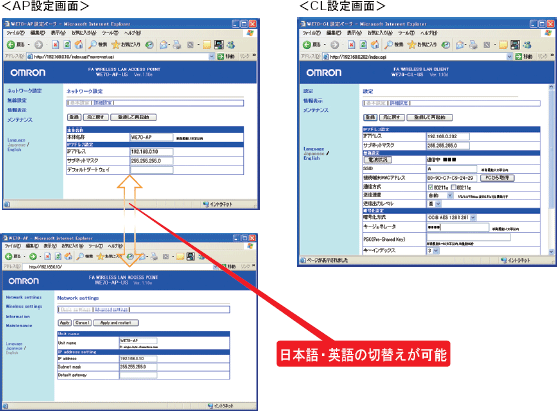The height and width of the screenshot is (411, 557).
Task: Open the ファイル menu in Japanese AP browser
Action: pyautogui.click(x=15, y=33)
